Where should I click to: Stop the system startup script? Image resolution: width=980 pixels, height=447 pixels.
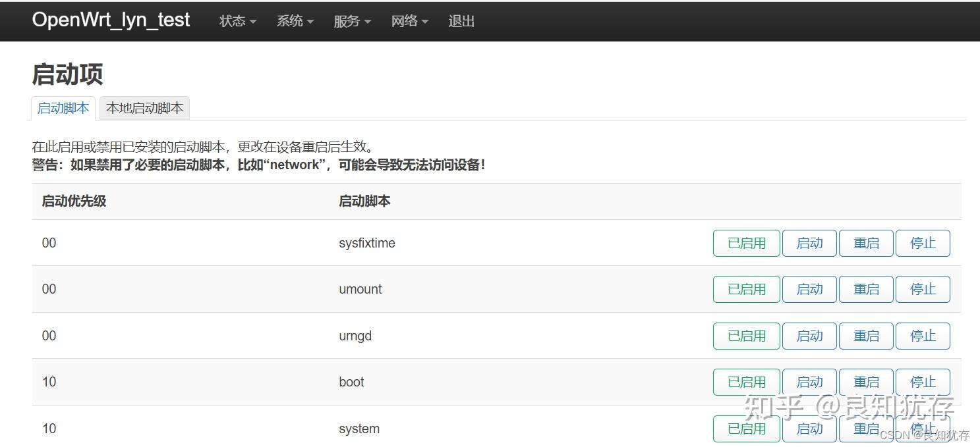pos(922,429)
